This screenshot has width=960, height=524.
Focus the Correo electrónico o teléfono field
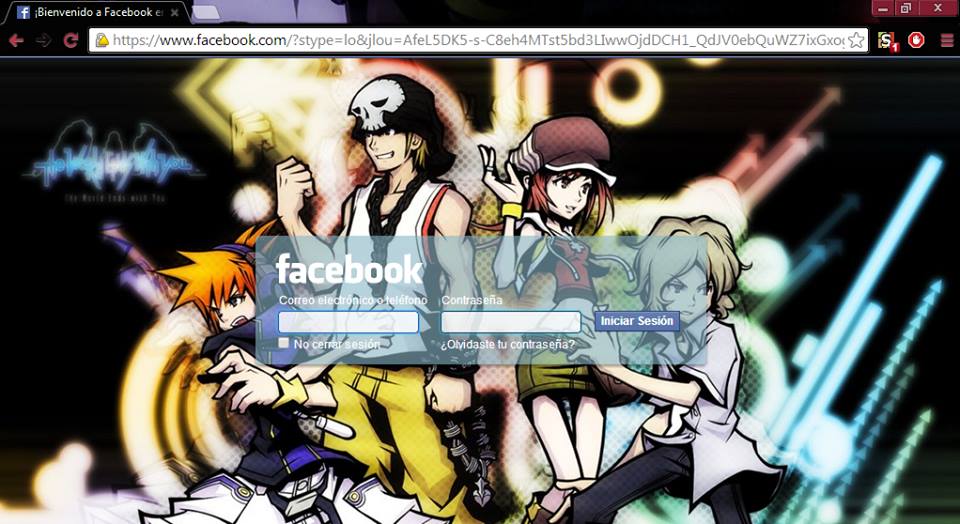pyautogui.click(x=348, y=322)
